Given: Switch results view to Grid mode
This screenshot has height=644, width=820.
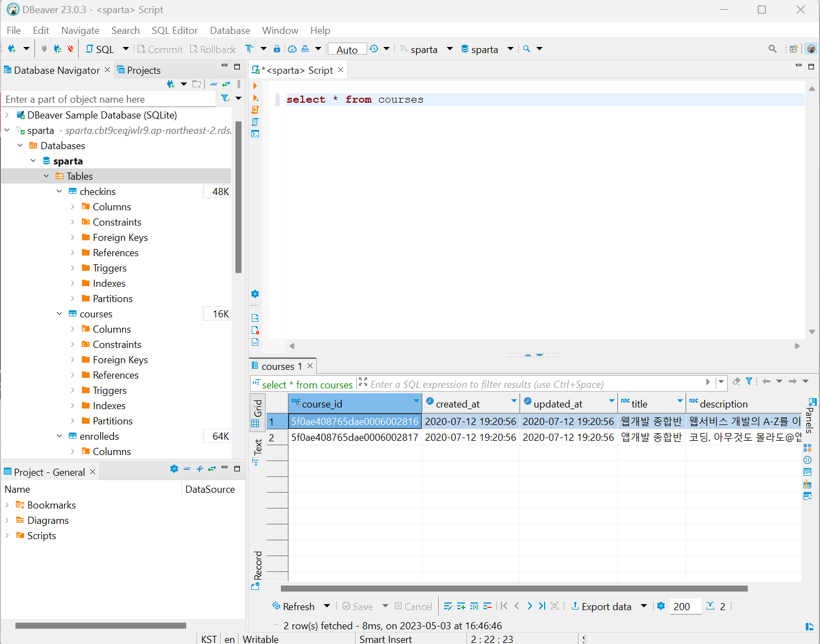Looking at the screenshot, I should pyautogui.click(x=256, y=412).
